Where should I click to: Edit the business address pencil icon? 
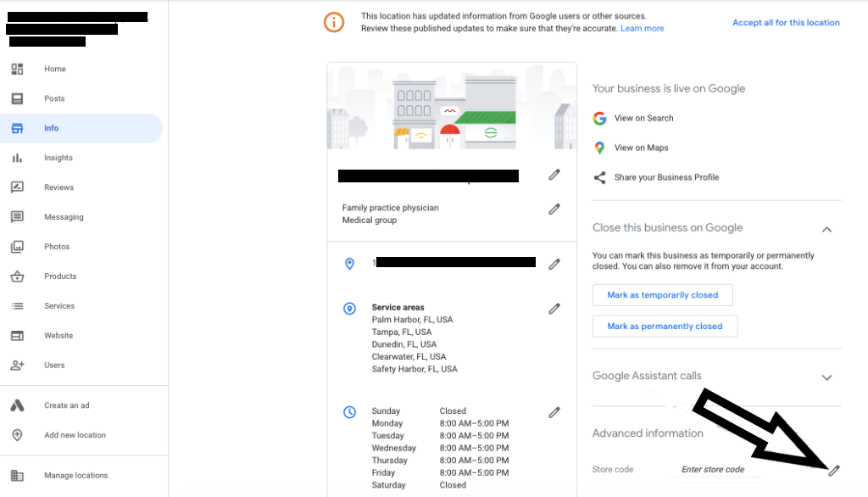pos(554,265)
